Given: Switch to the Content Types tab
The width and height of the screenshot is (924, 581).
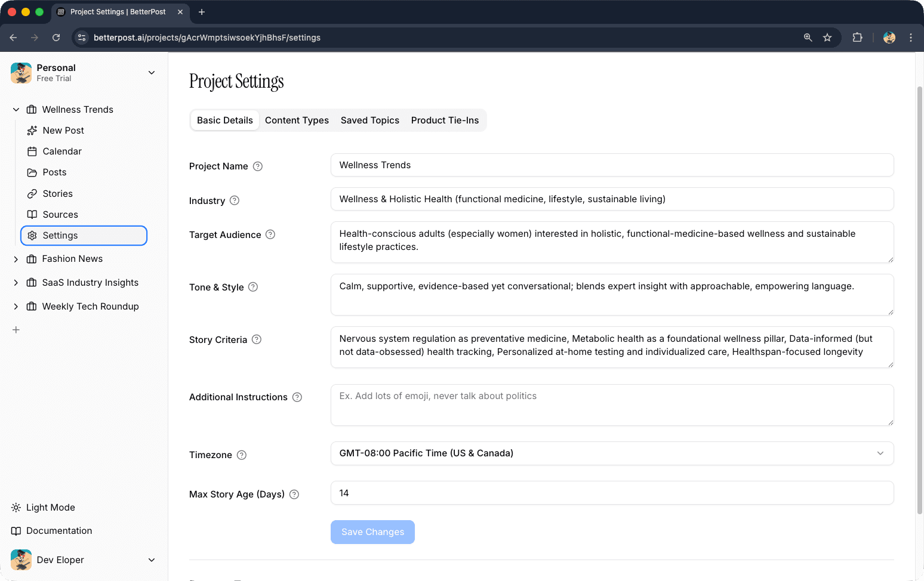Looking at the screenshot, I should point(297,120).
